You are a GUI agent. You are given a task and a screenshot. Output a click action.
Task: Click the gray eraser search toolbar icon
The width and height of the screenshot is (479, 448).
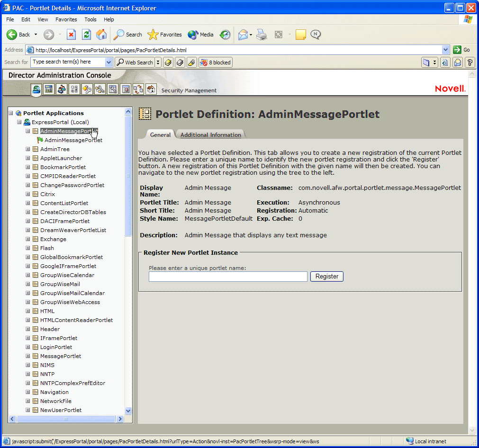tap(180, 63)
